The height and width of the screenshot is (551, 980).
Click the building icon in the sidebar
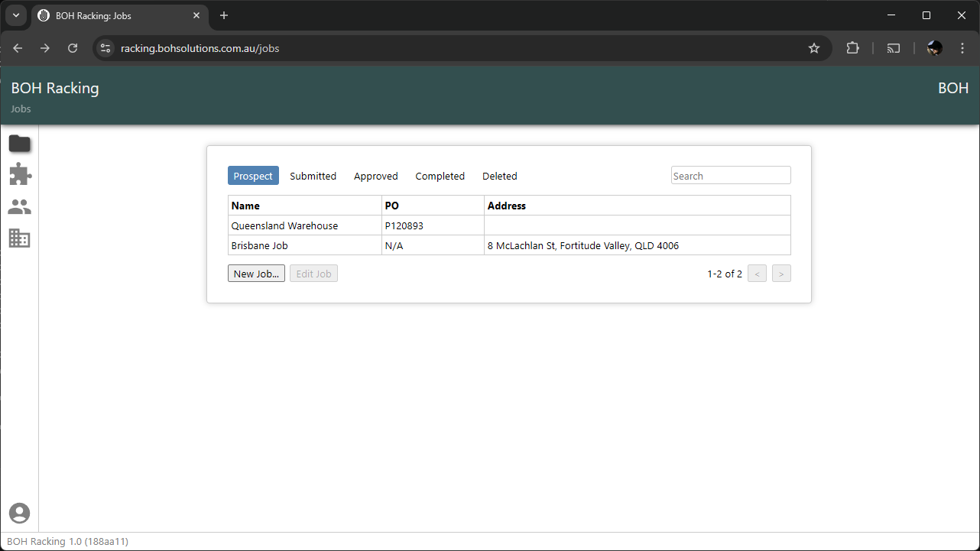[19, 238]
